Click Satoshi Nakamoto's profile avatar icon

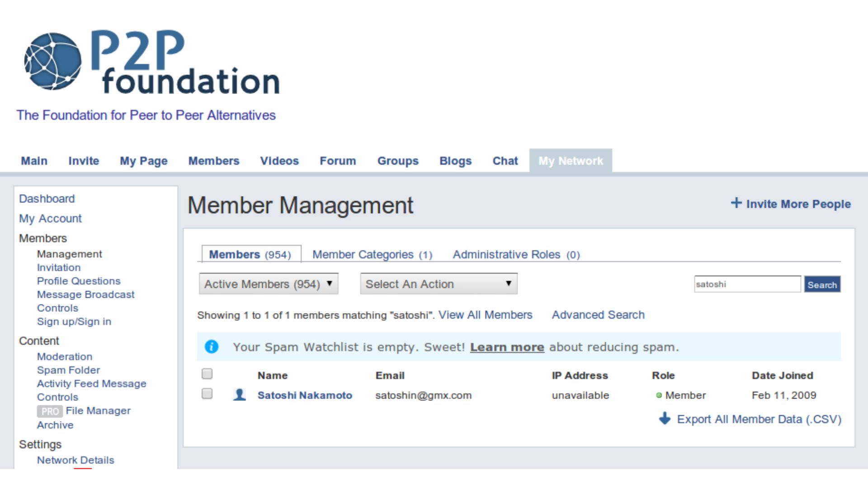(239, 394)
